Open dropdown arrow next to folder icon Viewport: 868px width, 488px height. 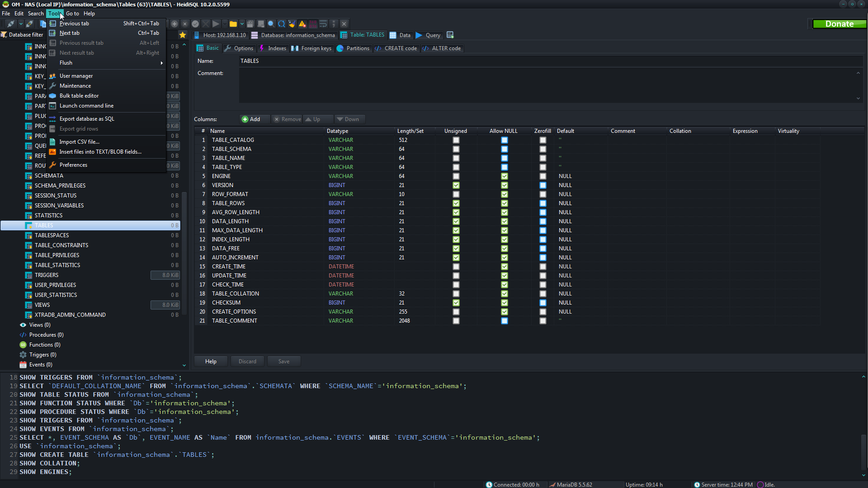(242, 24)
